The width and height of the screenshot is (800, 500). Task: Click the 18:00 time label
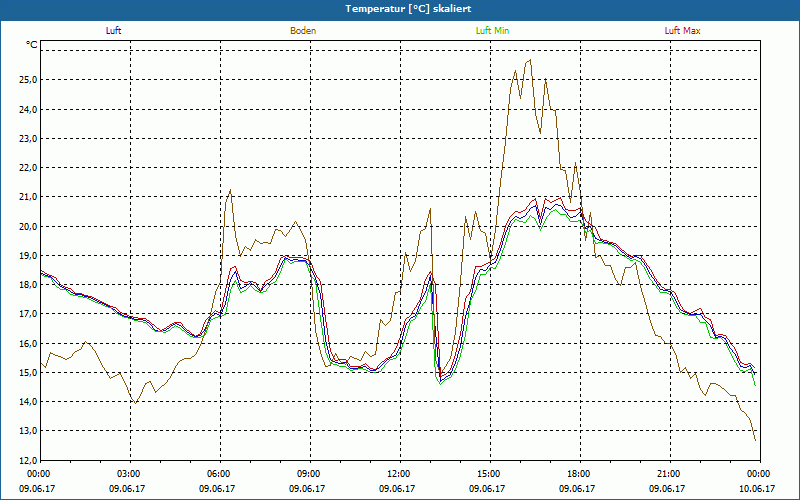point(578,474)
